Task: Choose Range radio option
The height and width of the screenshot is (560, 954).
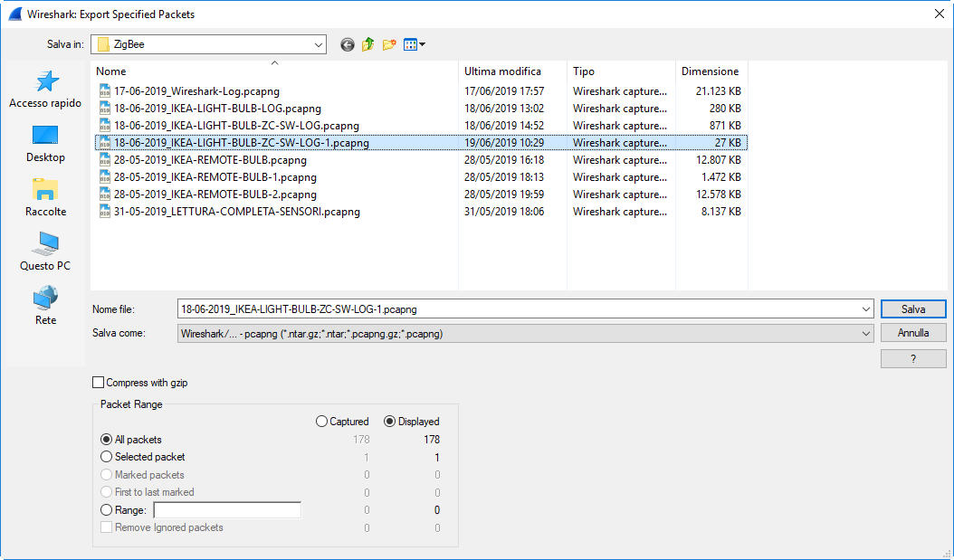Action: tap(107, 509)
